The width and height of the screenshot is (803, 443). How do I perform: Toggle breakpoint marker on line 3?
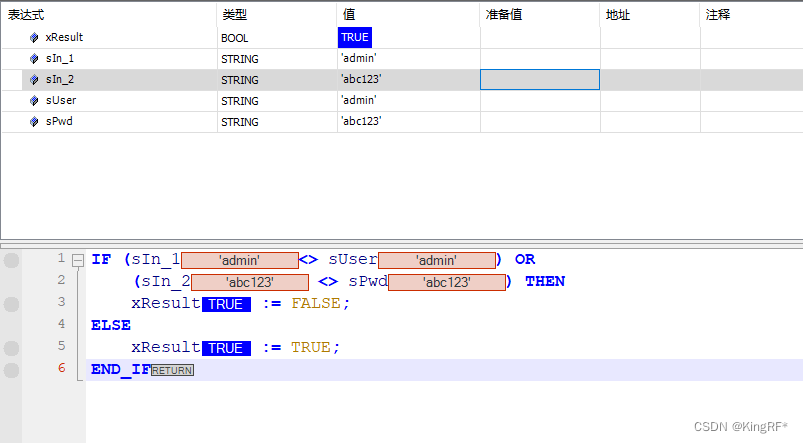coord(11,304)
